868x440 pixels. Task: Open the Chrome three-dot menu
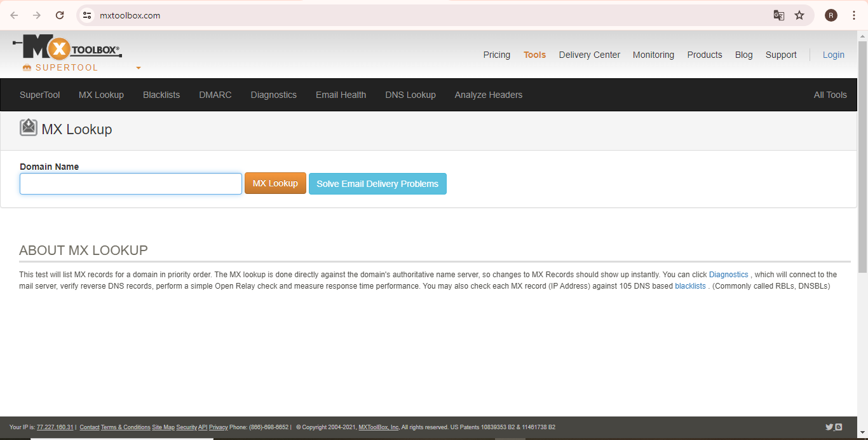click(855, 15)
